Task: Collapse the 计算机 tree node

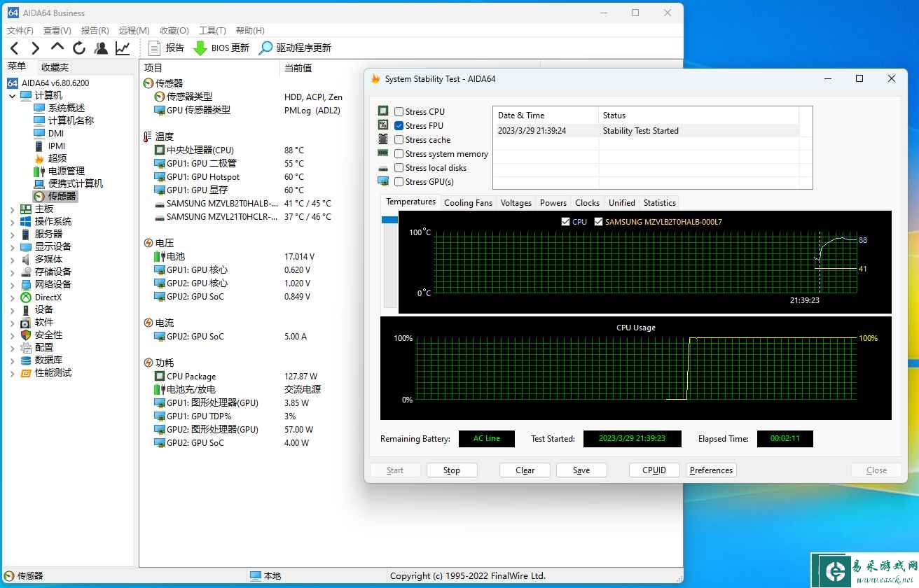Action: point(12,95)
